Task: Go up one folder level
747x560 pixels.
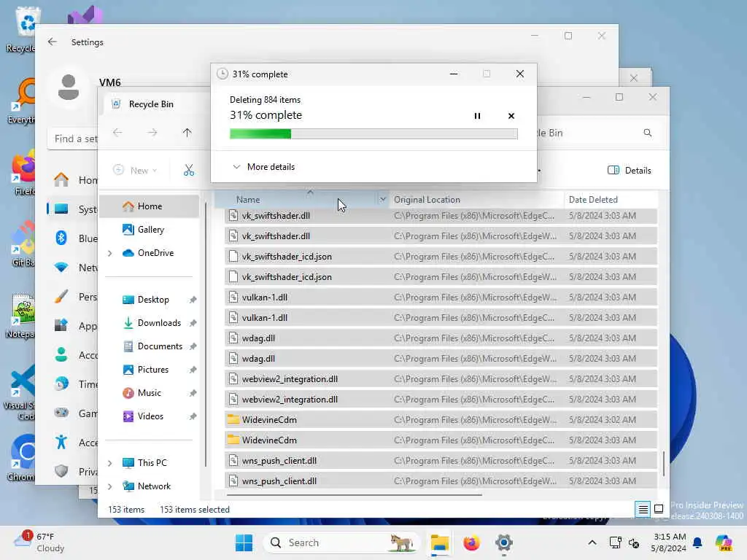Action: pyautogui.click(x=187, y=133)
